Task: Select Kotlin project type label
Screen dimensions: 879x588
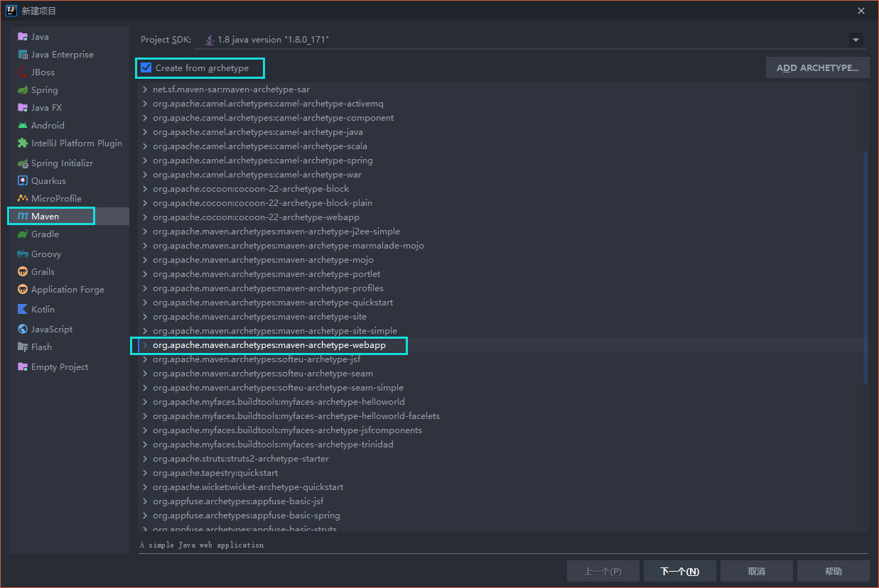Action: (43, 310)
